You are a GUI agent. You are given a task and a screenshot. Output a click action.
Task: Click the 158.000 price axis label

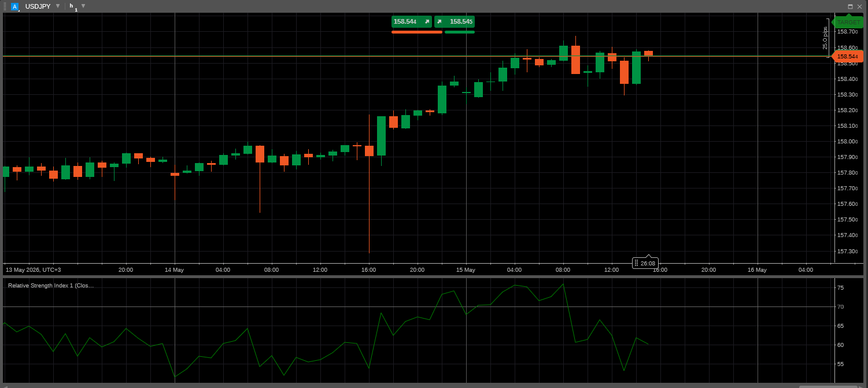[847, 141]
